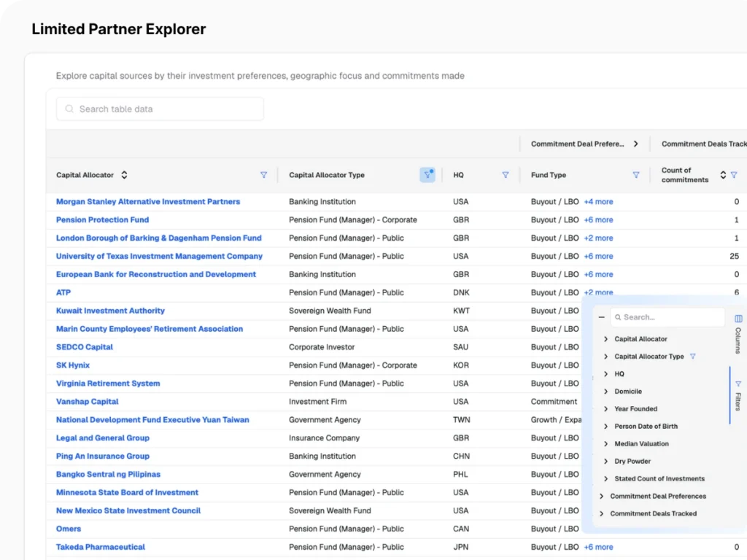Image resolution: width=747 pixels, height=560 pixels.
Task: Open the Fund Type column filter icon
Action: (x=636, y=175)
